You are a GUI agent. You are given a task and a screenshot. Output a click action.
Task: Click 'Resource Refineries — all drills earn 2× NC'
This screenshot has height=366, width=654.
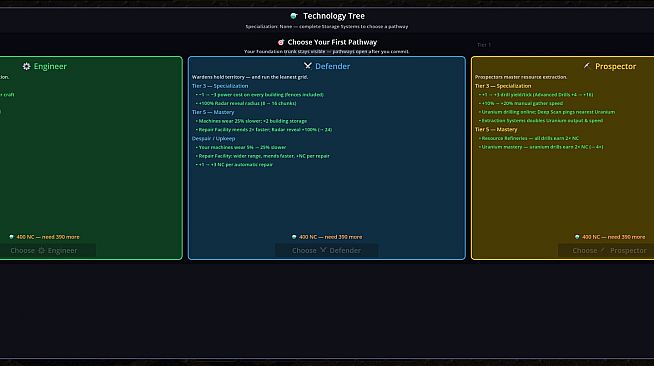click(528, 138)
